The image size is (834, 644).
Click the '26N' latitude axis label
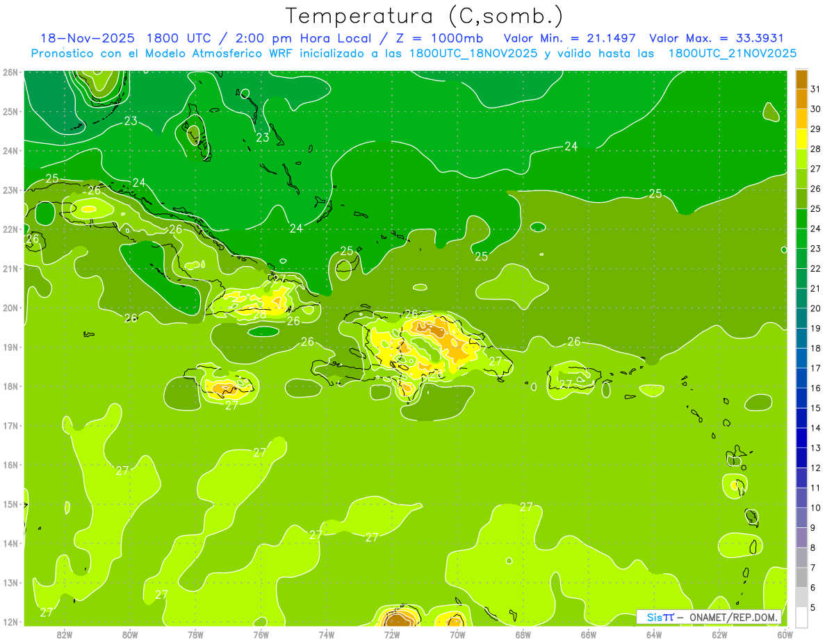click(x=10, y=72)
